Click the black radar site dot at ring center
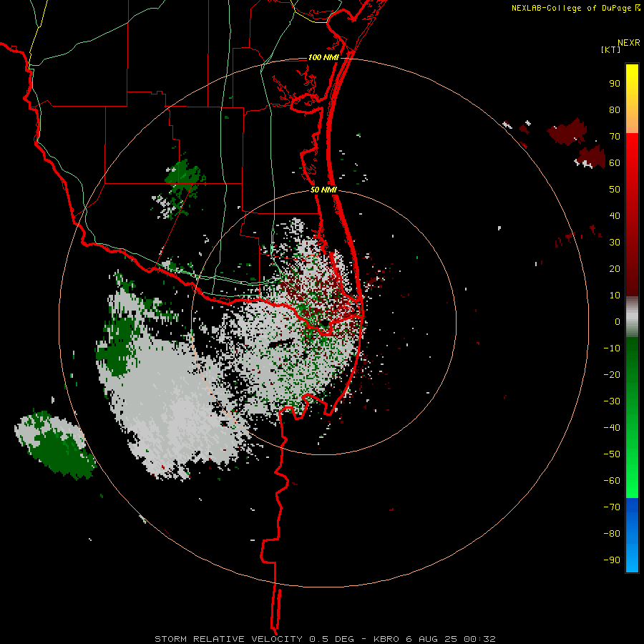The height and width of the screenshot is (644, 644). 324,324
